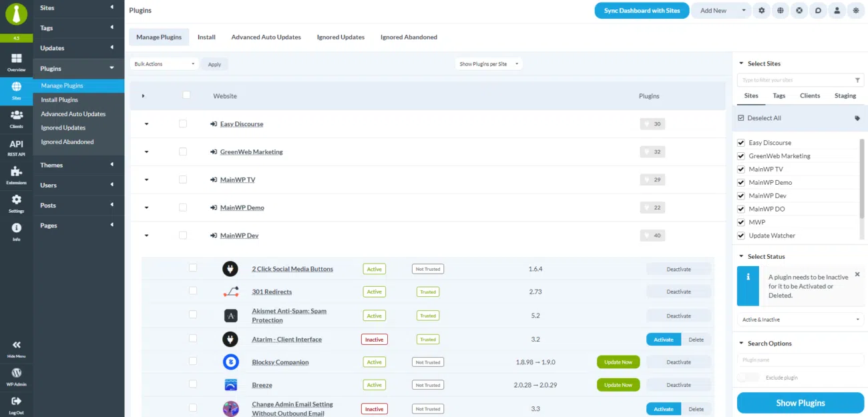Click Sync Dashboard with Sites button

642,11
